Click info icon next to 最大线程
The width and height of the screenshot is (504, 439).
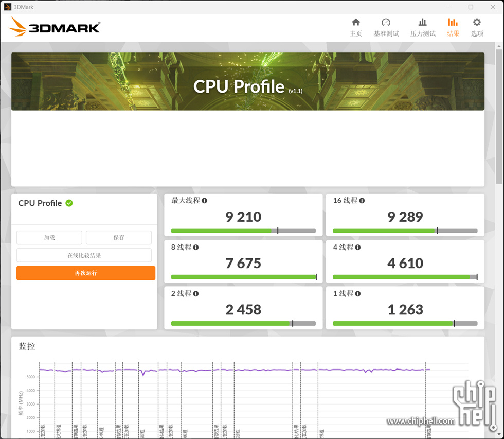coord(205,201)
